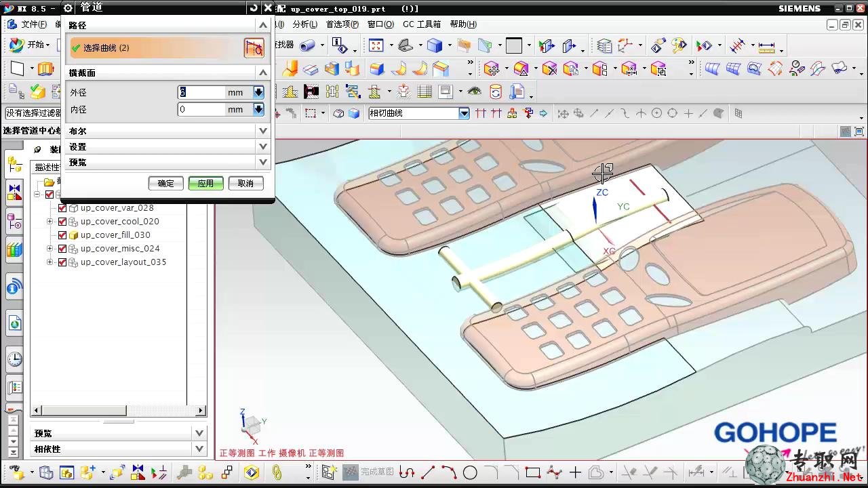Select the measure distance ruler icon

pos(767,46)
